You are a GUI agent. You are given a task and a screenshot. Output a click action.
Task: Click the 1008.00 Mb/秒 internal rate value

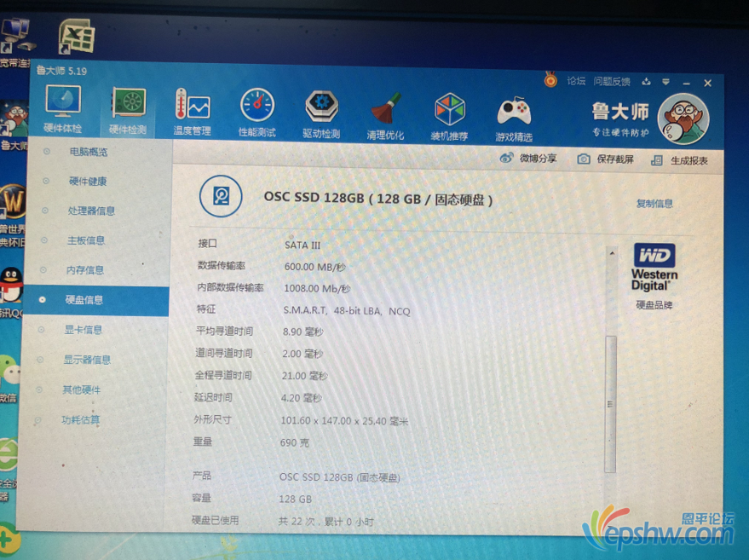coord(317,289)
